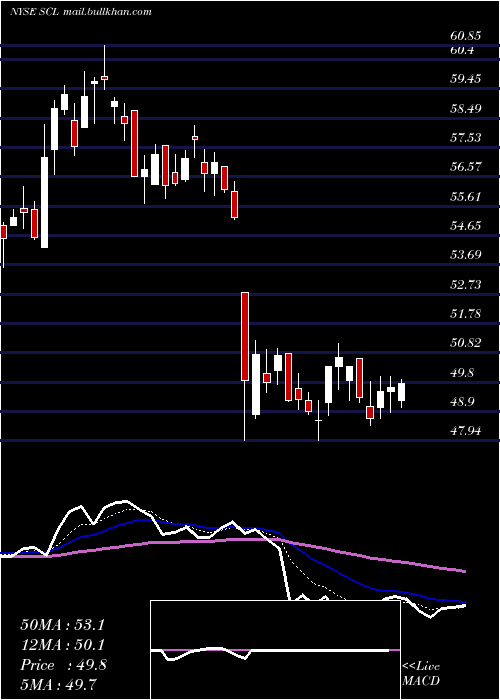Click the tall white candle rising from 54.65 level
Viewport: 500px width, 700px height.
tap(45, 202)
